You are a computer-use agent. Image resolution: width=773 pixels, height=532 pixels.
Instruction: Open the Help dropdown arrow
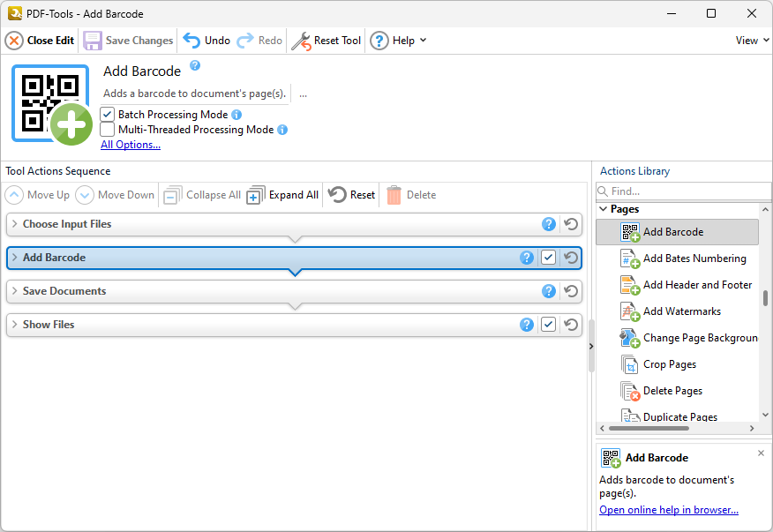[423, 41]
